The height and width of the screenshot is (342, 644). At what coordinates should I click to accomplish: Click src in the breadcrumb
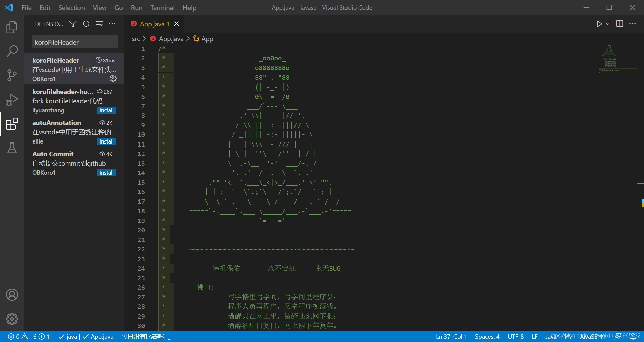(x=136, y=39)
